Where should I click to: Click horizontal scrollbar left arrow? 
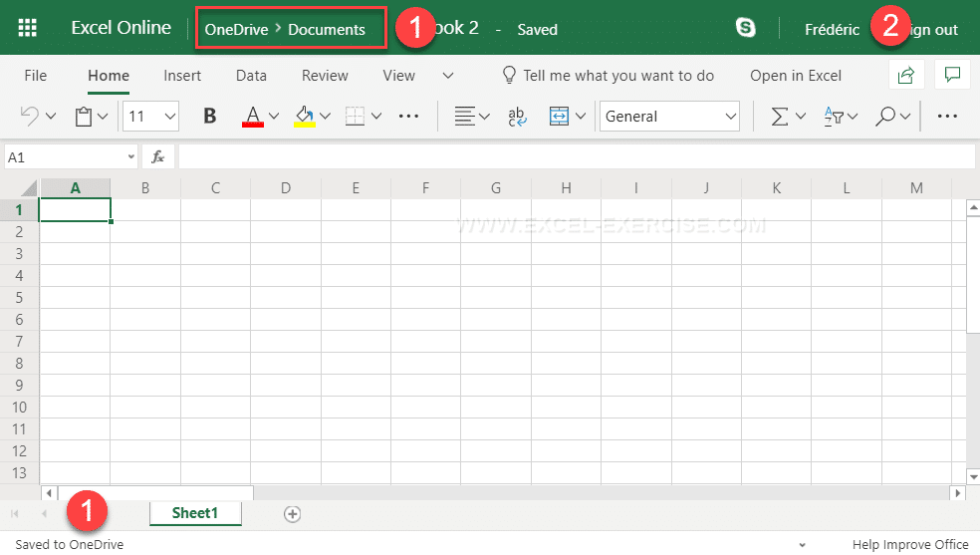click(x=49, y=493)
